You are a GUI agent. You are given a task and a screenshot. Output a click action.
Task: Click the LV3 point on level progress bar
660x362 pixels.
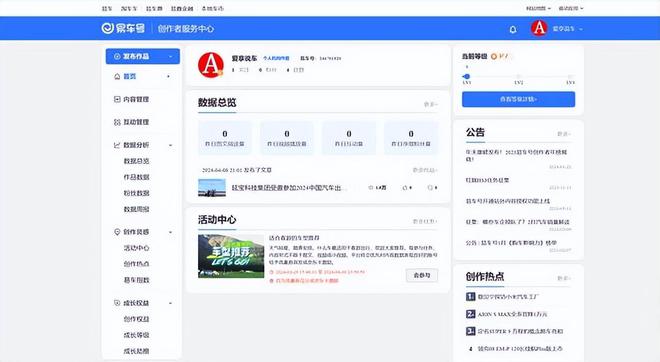point(570,77)
